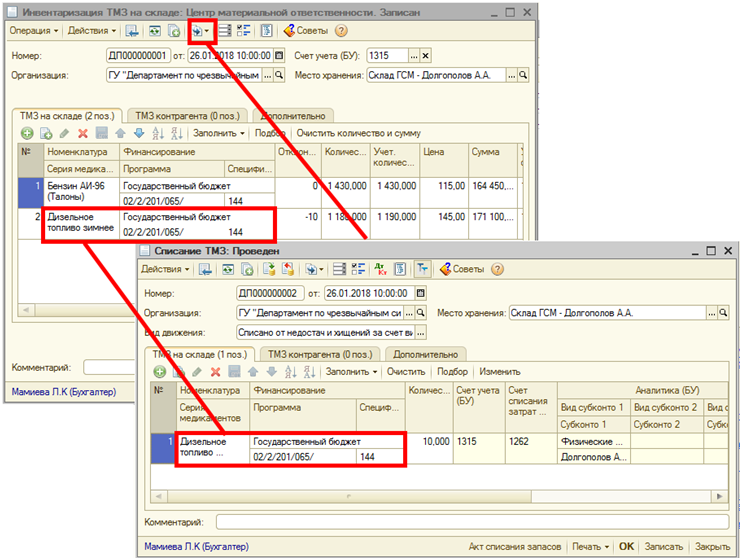Open the Операция menu
This screenshot has height=560, width=742.
click(35, 31)
